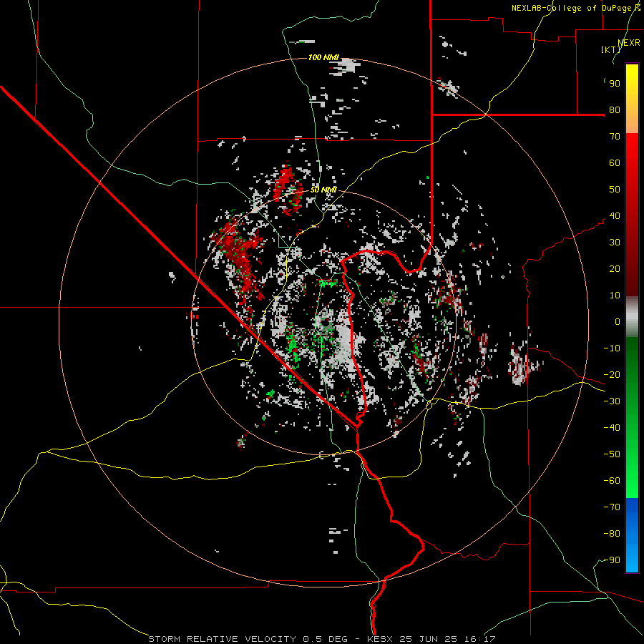Click the 'KESX 25 JUN 25 16:17' timestamp
The image size is (644, 644).
[x=431, y=639]
